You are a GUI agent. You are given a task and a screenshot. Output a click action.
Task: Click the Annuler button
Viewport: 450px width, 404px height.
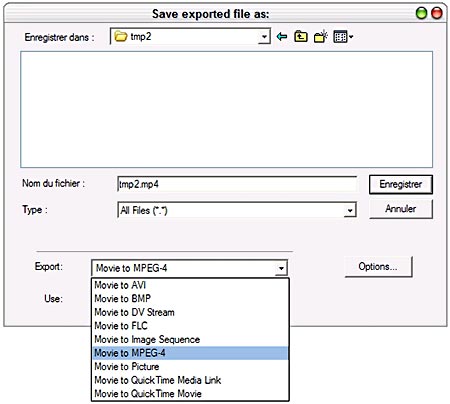click(x=401, y=209)
